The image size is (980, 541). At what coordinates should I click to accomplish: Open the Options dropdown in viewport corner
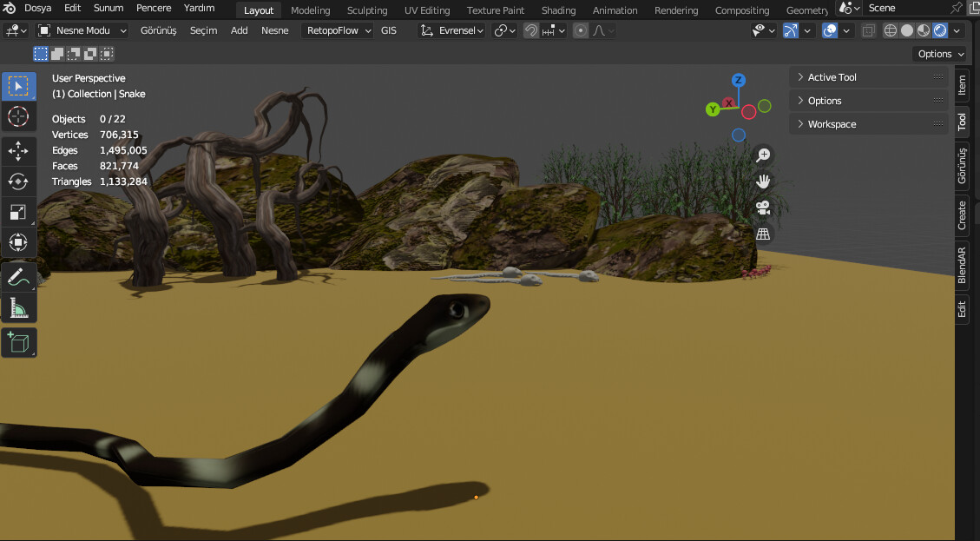pos(938,53)
